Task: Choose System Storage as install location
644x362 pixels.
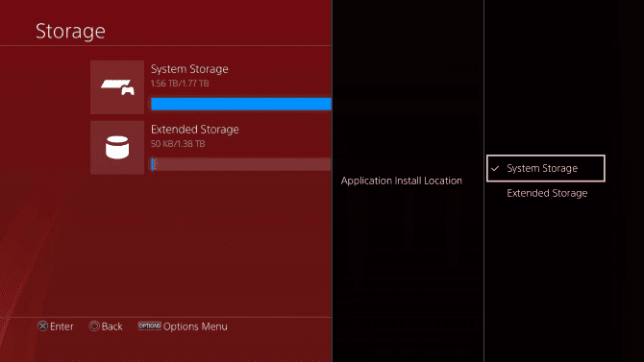Action: 545,168
